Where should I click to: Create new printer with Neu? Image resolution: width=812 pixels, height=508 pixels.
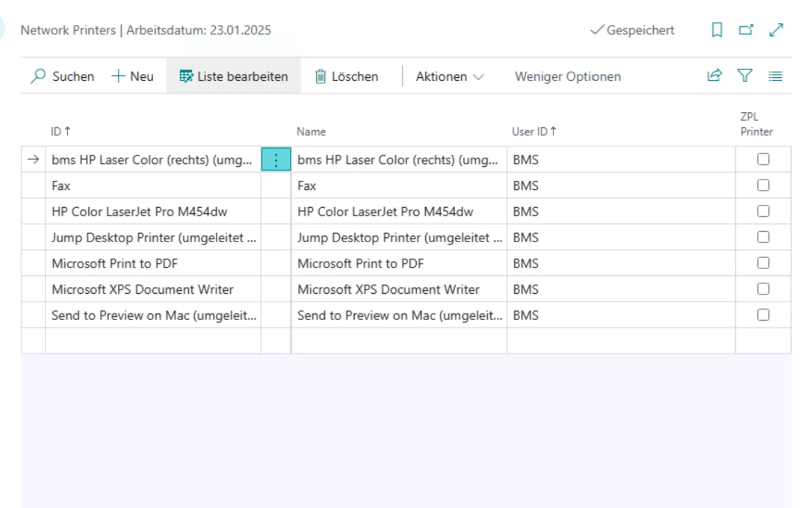pyautogui.click(x=132, y=76)
